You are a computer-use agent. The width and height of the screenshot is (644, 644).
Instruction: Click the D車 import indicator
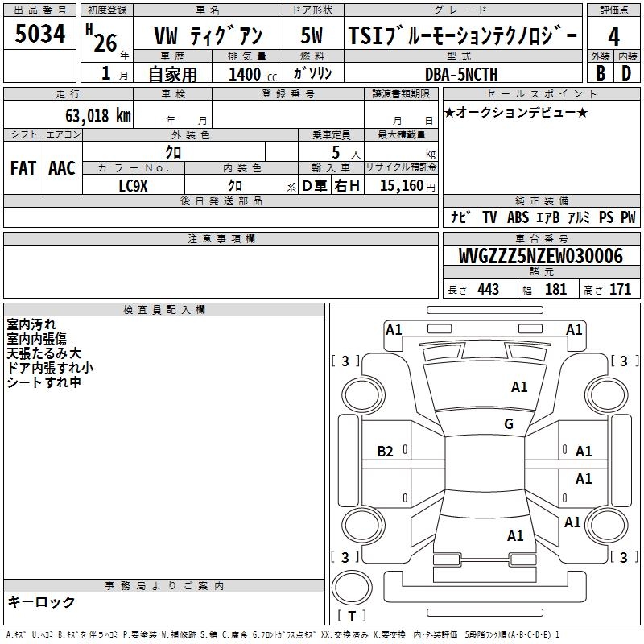coord(315,186)
